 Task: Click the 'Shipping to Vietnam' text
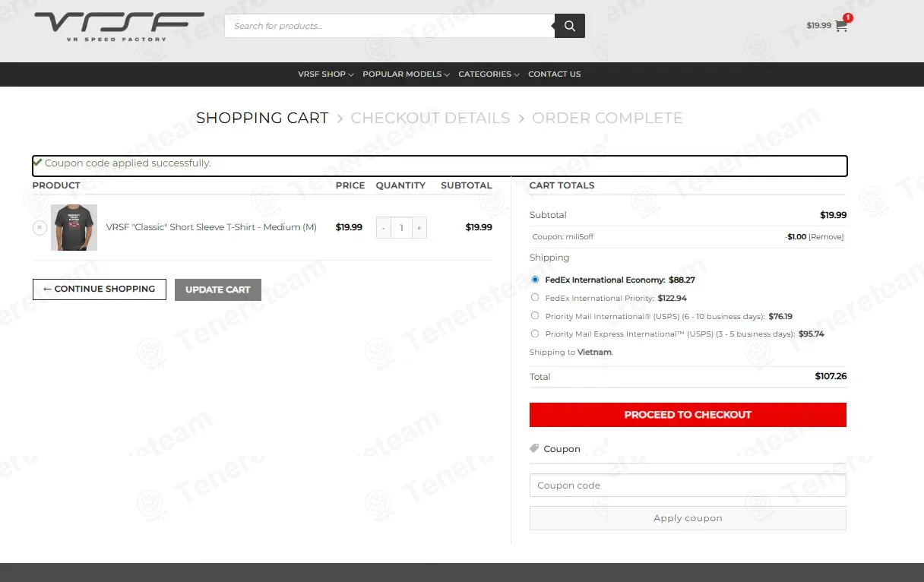(x=571, y=353)
